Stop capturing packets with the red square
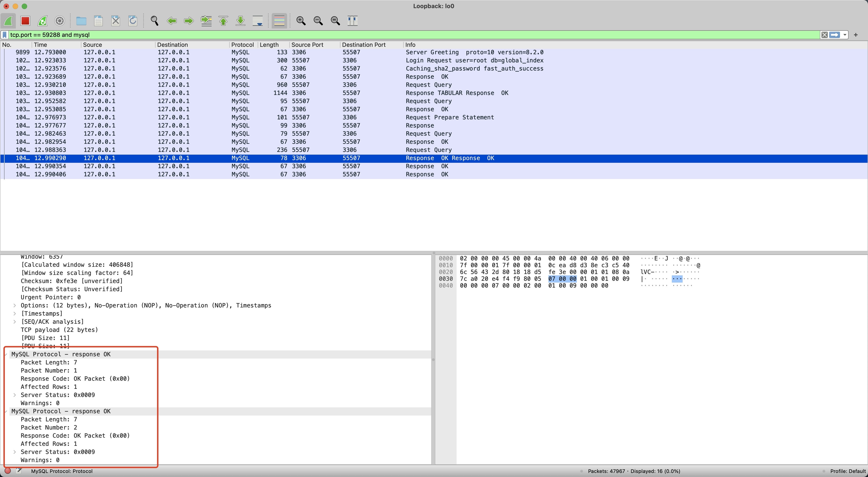Screen dimensions: 868x477 [25, 21]
